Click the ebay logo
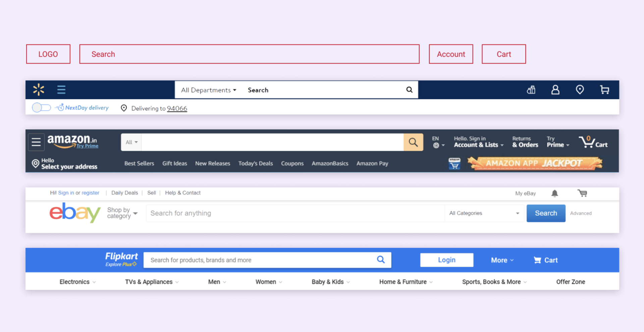The height and width of the screenshot is (332, 644). tap(75, 212)
